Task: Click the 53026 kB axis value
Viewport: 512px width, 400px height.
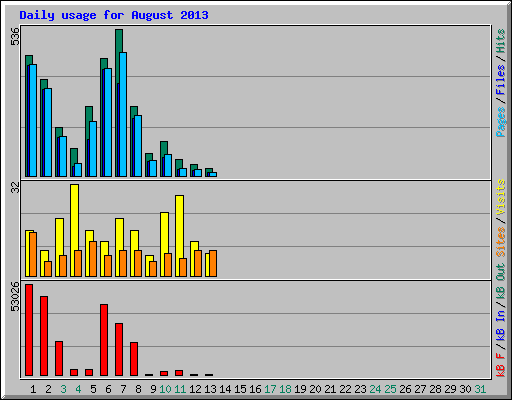Action: coord(15,297)
